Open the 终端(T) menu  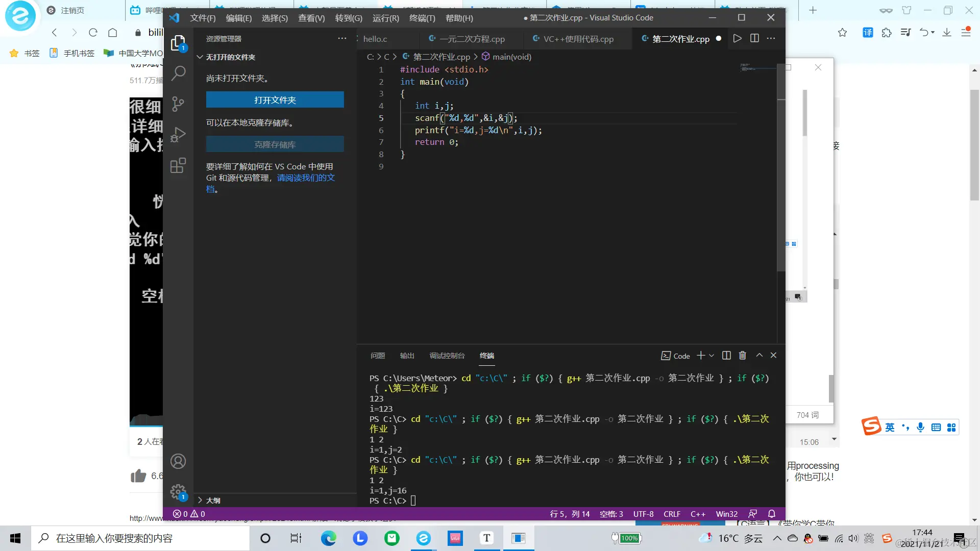tap(422, 18)
